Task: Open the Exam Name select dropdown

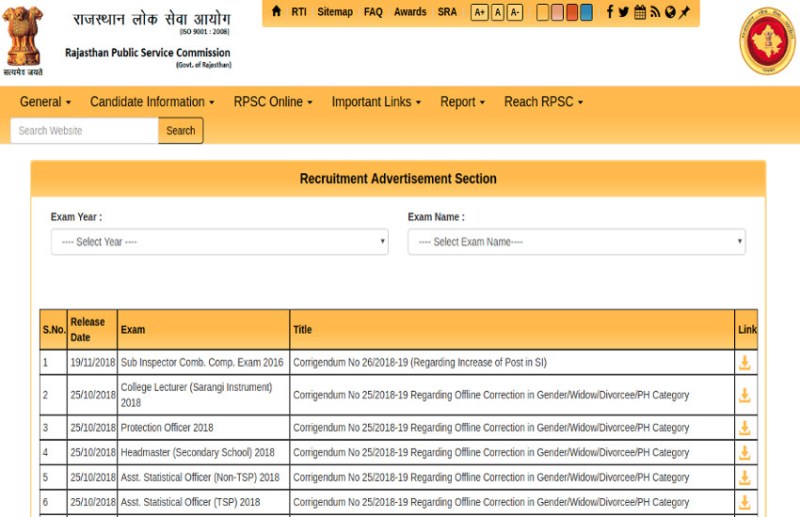Action: (x=577, y=242)
